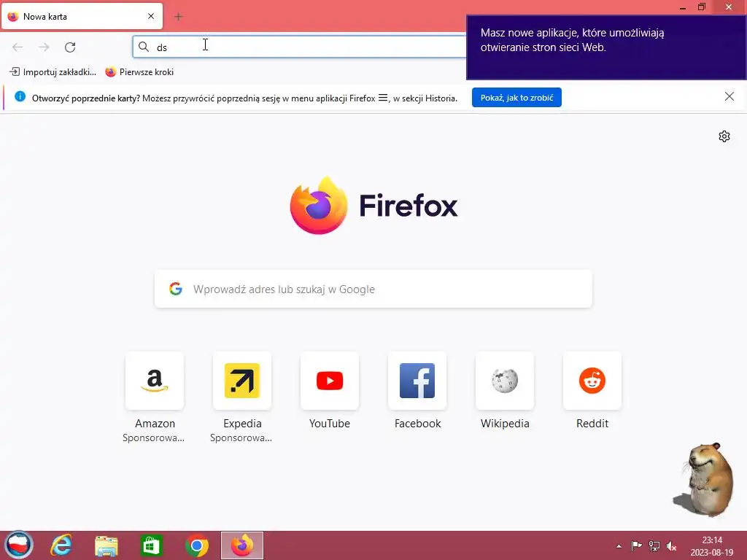
Task: Click the Action Center flag icon
Action: [636, 545]
